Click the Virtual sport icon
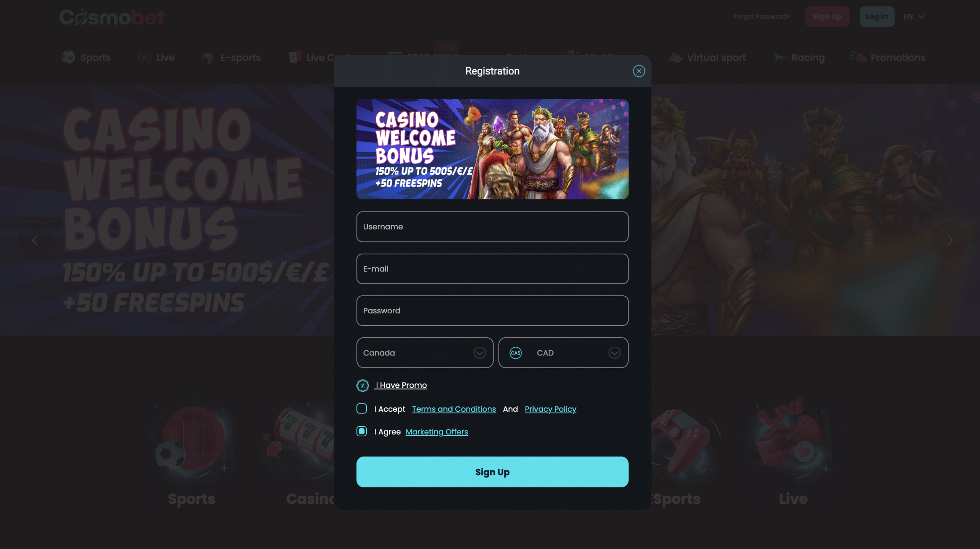Screen dimensions: 980x549 pos(675,57)
